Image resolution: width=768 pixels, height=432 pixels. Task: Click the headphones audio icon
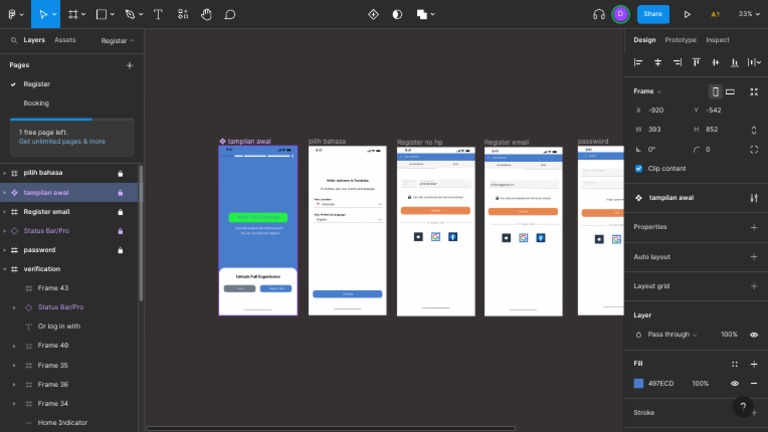tap(598, 14)
